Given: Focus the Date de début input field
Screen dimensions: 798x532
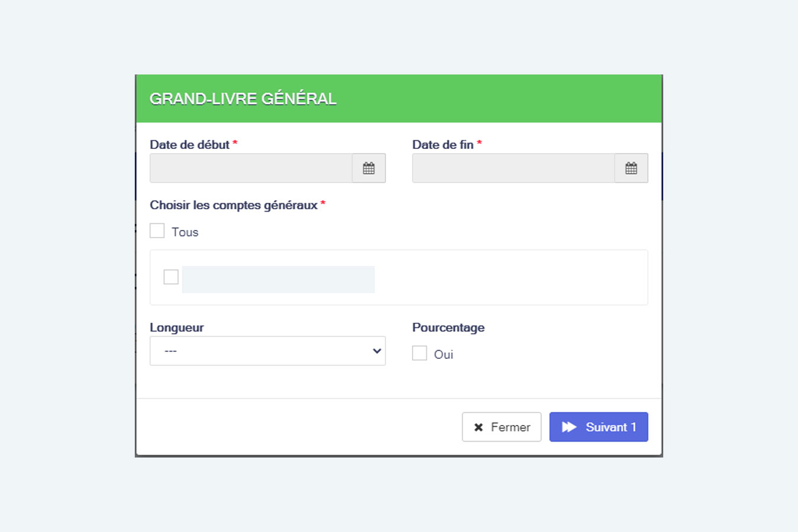Looking at the screenshot, I should pos(251,168).
